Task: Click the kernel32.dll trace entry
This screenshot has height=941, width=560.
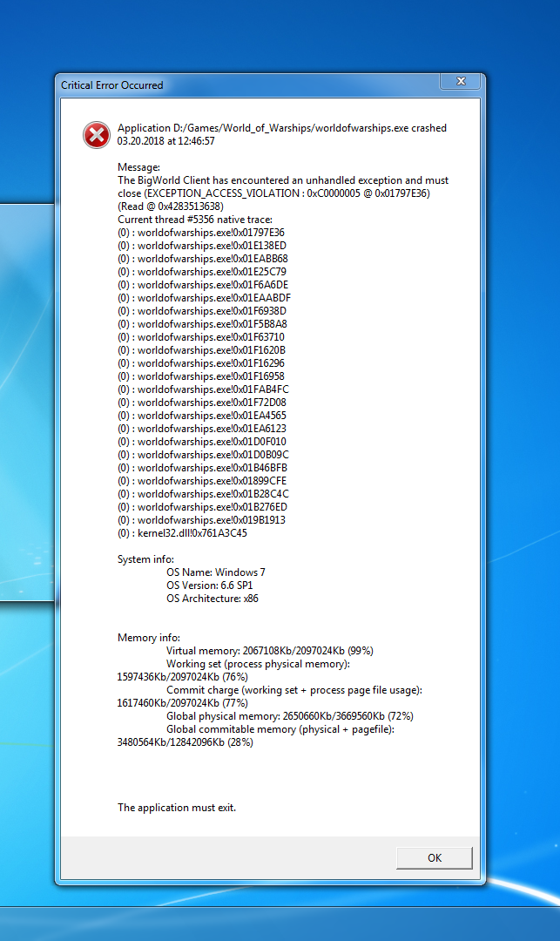Action: (182, 533)
